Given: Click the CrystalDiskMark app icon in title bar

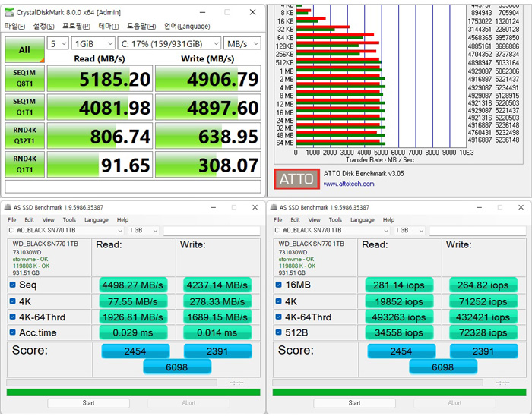Looking at the screenshot, I should coord(9,13).
